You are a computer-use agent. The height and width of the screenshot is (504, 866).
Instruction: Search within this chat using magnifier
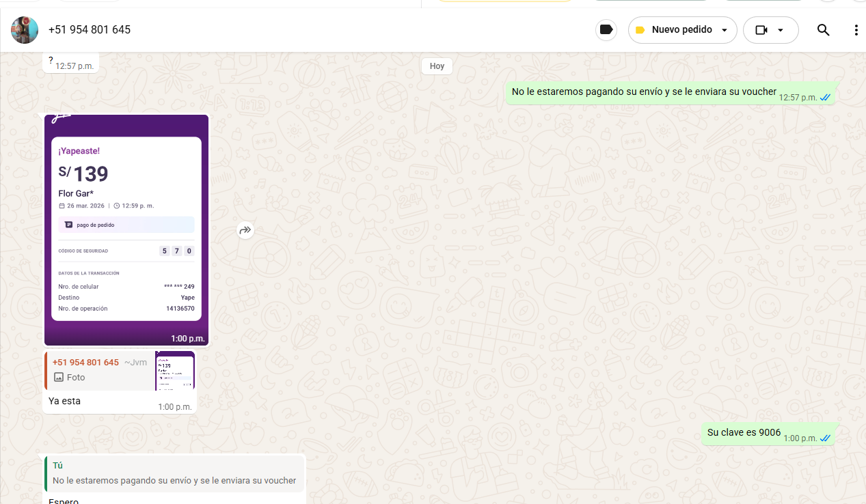tap(823, 30)
